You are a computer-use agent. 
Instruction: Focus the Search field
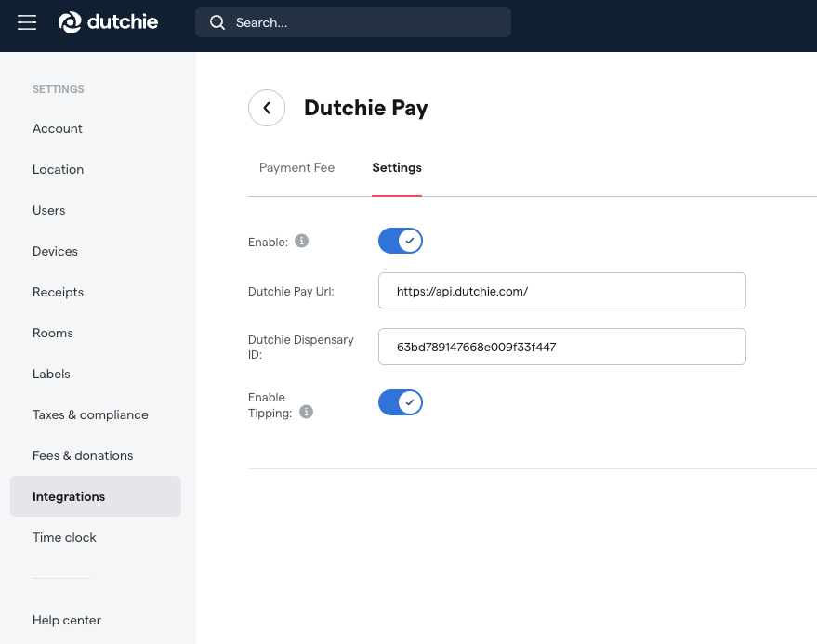[x=353, y=22]
